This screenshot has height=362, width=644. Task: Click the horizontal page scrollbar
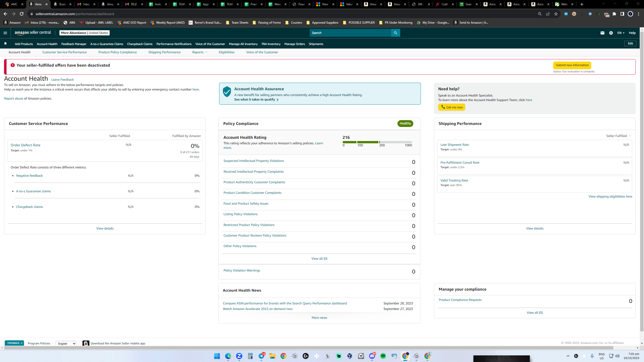[309, 348]
